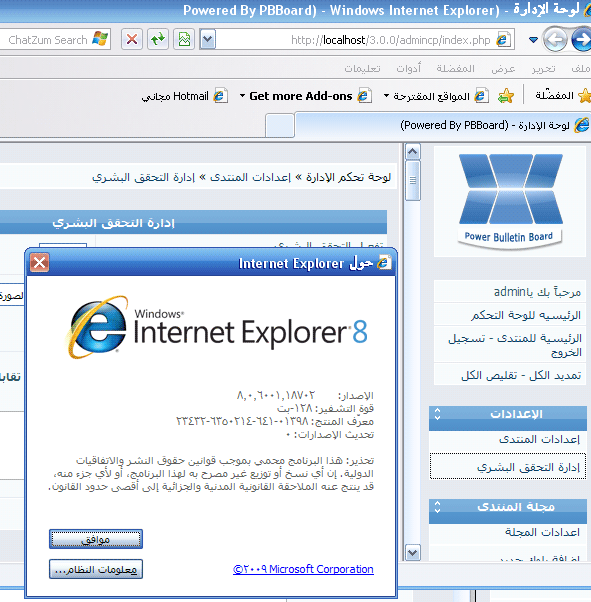Viewport: 591px width, 602px height.
Task: Open the address bar history dropdown
Action: (208, 39)
